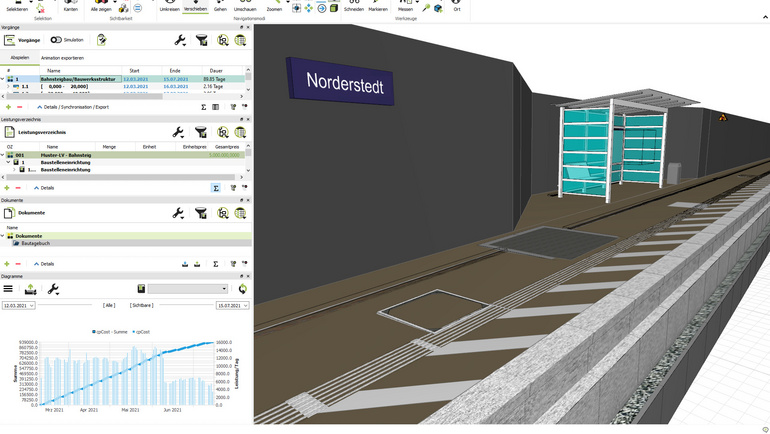Open the Vorgänge wrench settings menu
The width and height of the screenshot is (770, 434).
tap(180, 40)
